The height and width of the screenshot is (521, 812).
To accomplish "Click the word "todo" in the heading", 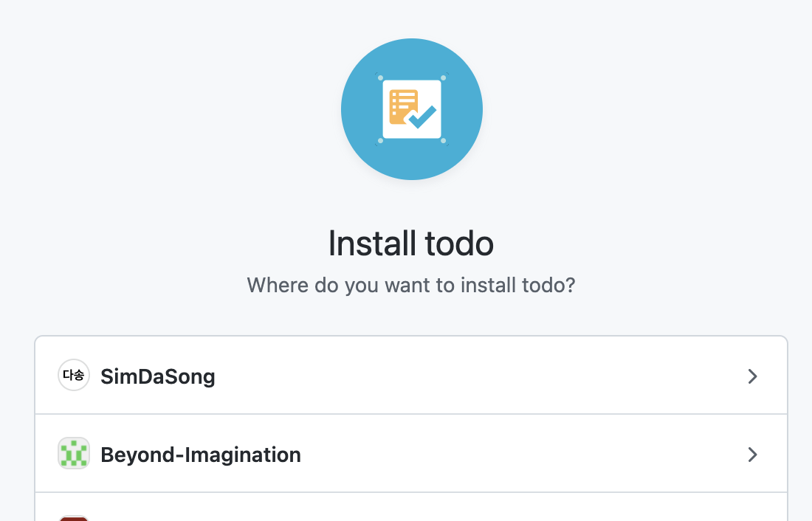I will (459, 244).
